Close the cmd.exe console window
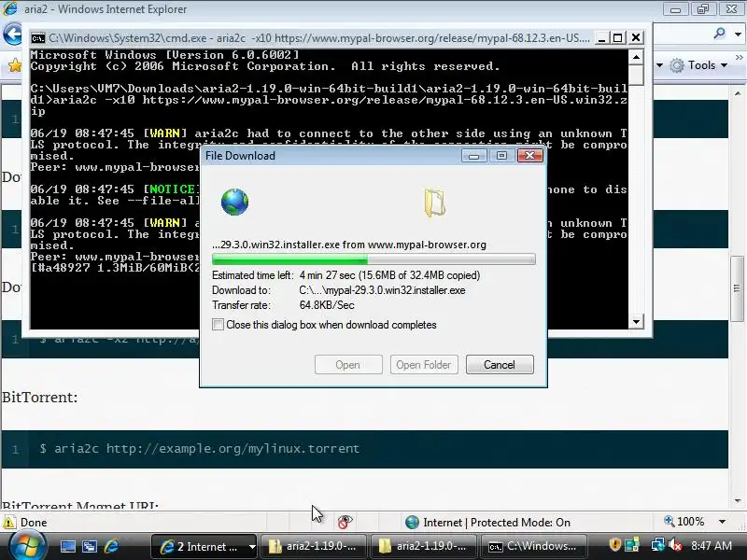The image size is (747, 560). pos(636,38)
